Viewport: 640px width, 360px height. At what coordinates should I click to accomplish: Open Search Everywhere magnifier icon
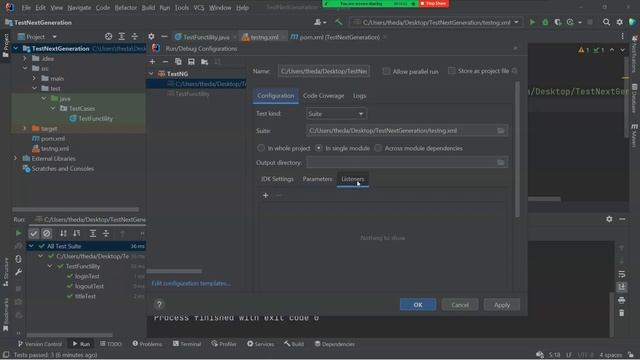point(607,22)
